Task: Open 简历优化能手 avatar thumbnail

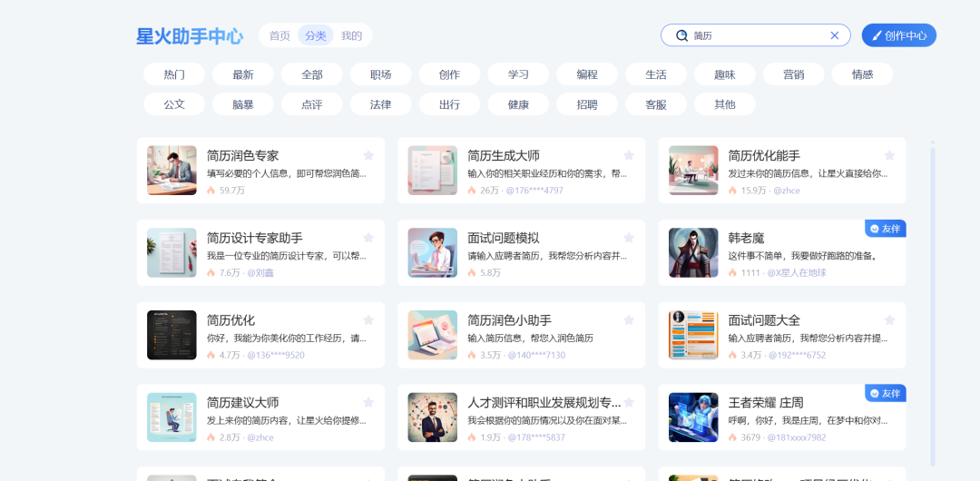Action: point(693,170)
